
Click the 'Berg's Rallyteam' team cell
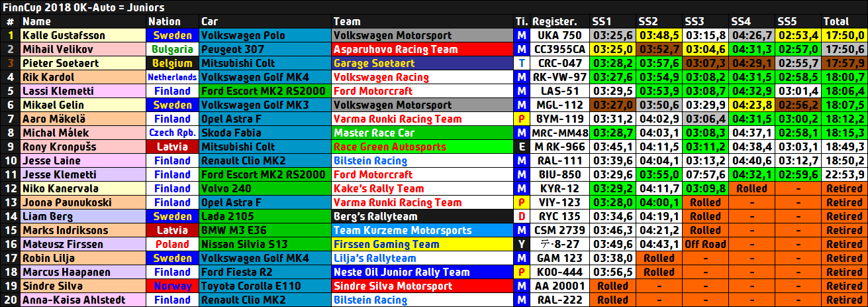422,216
